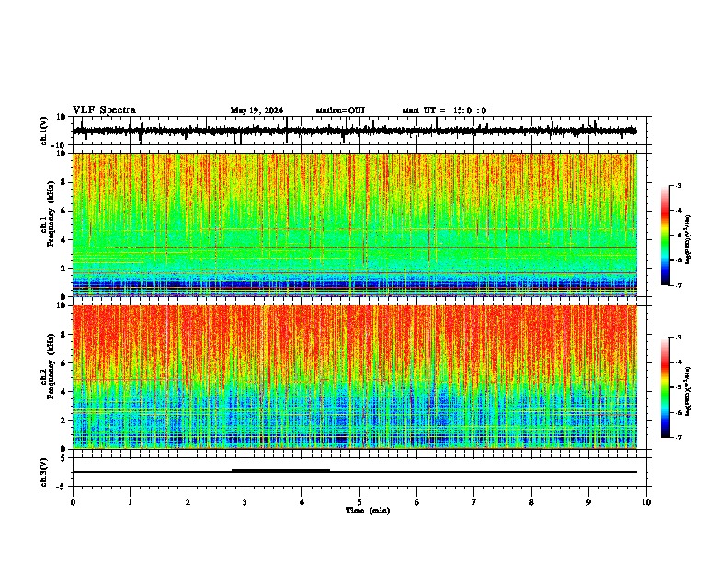Click the time axis tick '0'

pos(73,502)
